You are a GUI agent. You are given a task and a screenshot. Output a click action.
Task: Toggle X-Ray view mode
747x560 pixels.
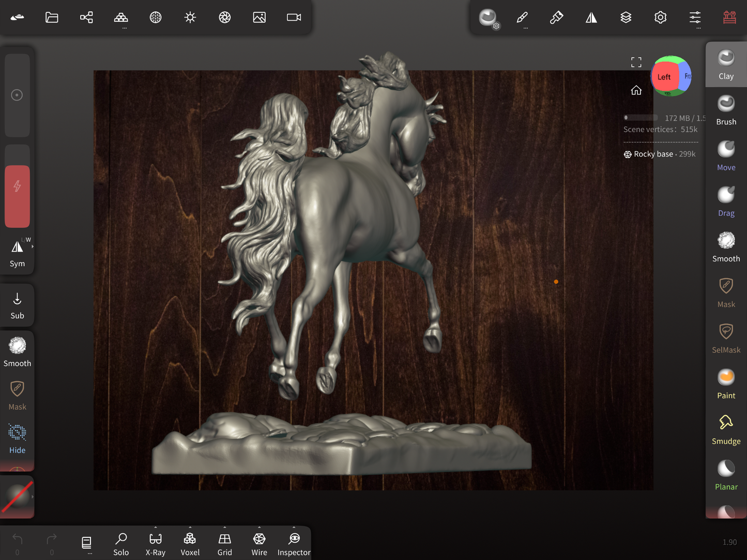coord(156,544)
